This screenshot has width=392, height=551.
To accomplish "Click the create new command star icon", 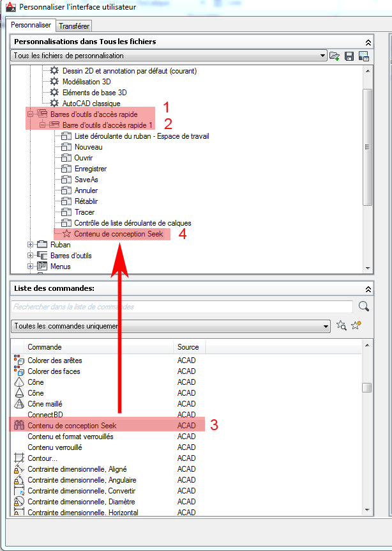I will (x=356, y=326).
